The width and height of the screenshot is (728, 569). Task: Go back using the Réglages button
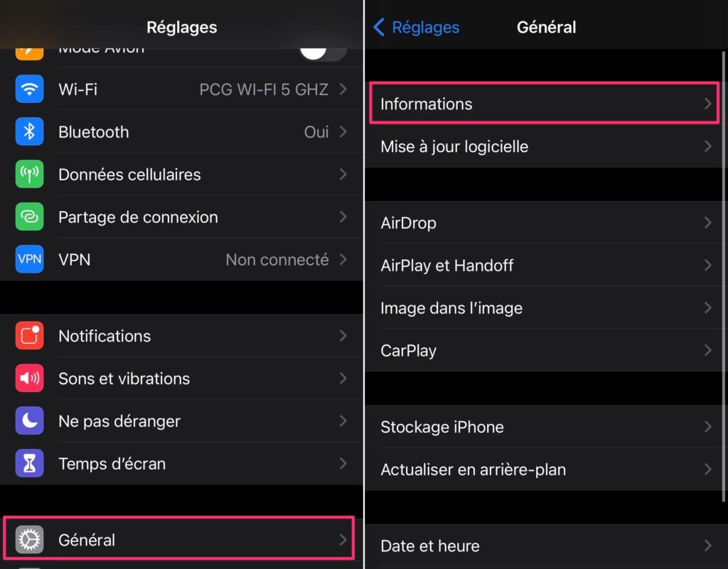click(x=417, y=28)
